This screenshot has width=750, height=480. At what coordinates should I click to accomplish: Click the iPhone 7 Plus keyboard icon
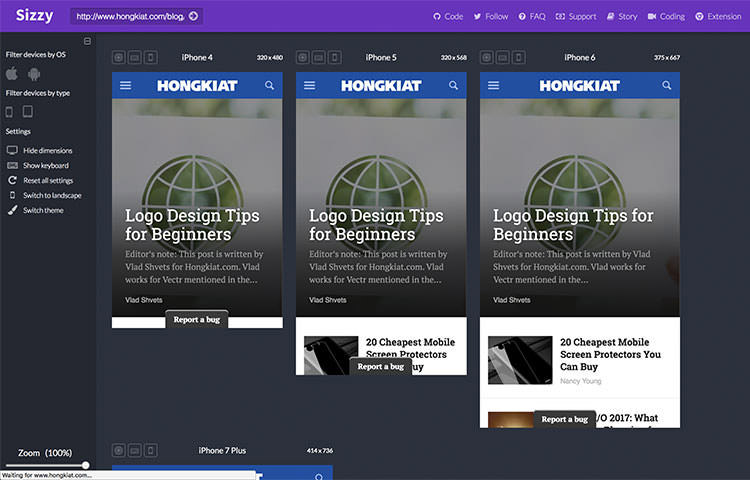click(x=135, y=450)
